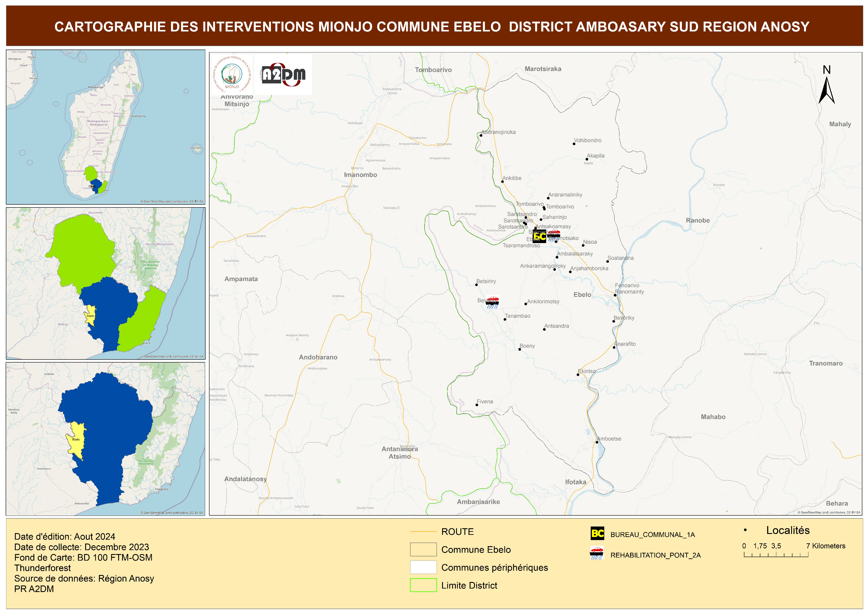Click the MIONJO circular logo
This screenshot has height=613, width=868.
click(232, 74)
